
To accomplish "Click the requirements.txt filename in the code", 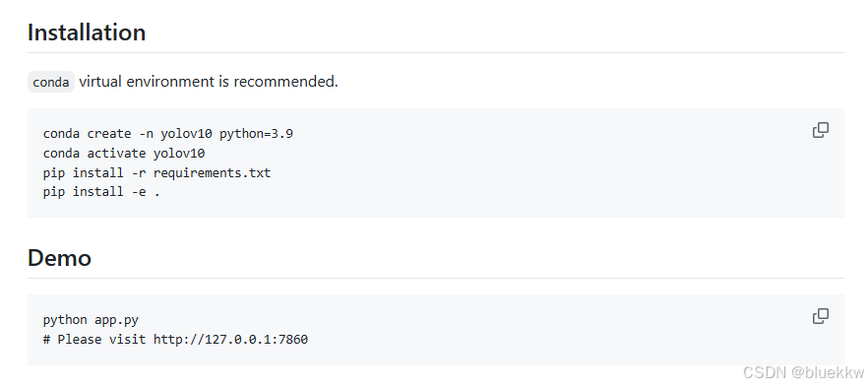I will tap(212, 172).
